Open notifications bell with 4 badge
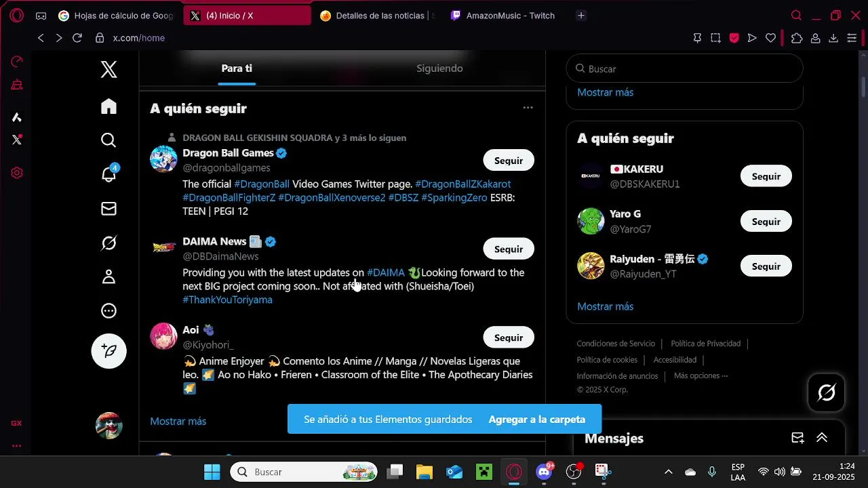This screenshot has width=868, height=488. (x=108, y=174)
